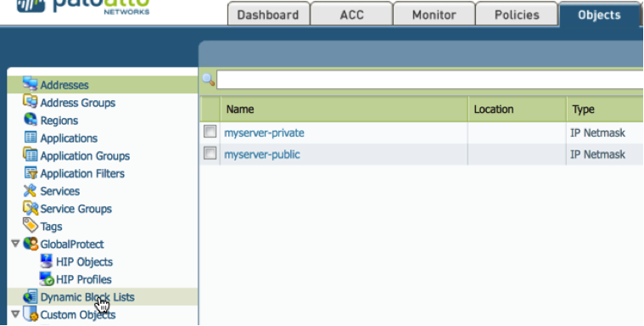Image resolution: width=644 pixels, height=326 pixels.
Task: Select Applications in the sidebar
Action: click(69, 138)
